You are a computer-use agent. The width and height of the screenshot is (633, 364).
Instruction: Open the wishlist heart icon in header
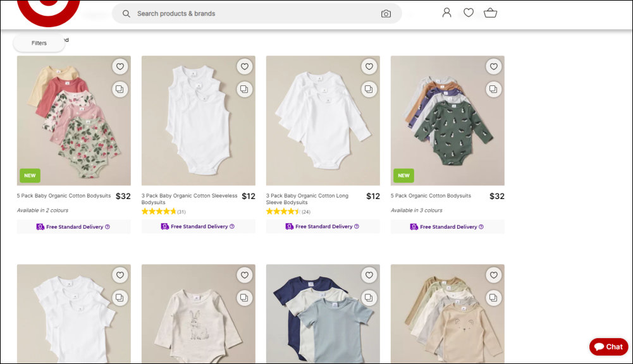click(469, 13)
